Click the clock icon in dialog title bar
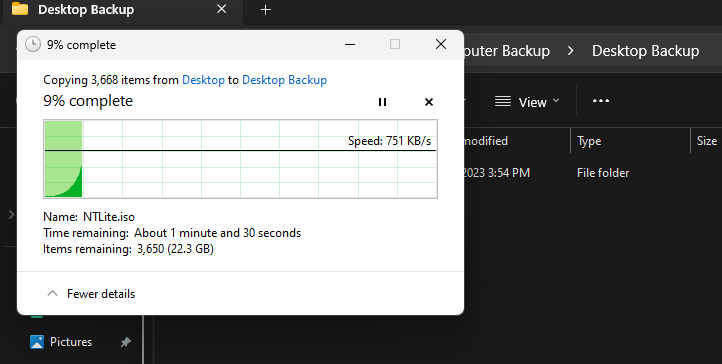Screen dimensions: 722x364 tap(33, 45)
